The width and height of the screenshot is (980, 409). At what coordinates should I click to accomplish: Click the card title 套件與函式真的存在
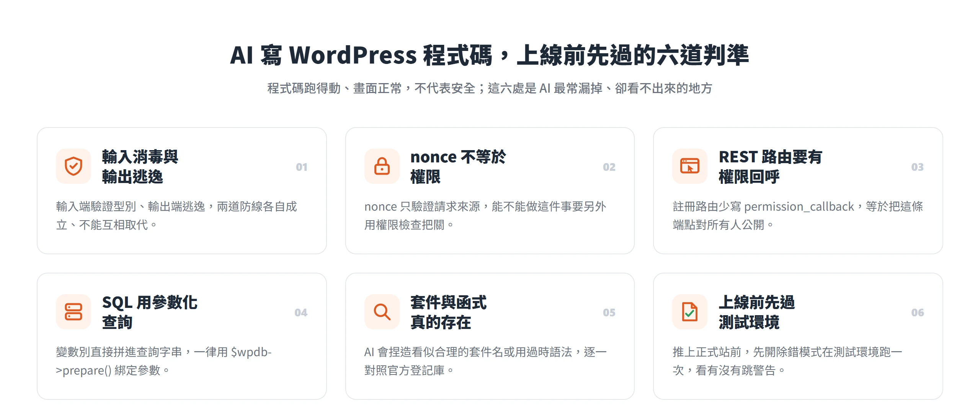[448, 312]
